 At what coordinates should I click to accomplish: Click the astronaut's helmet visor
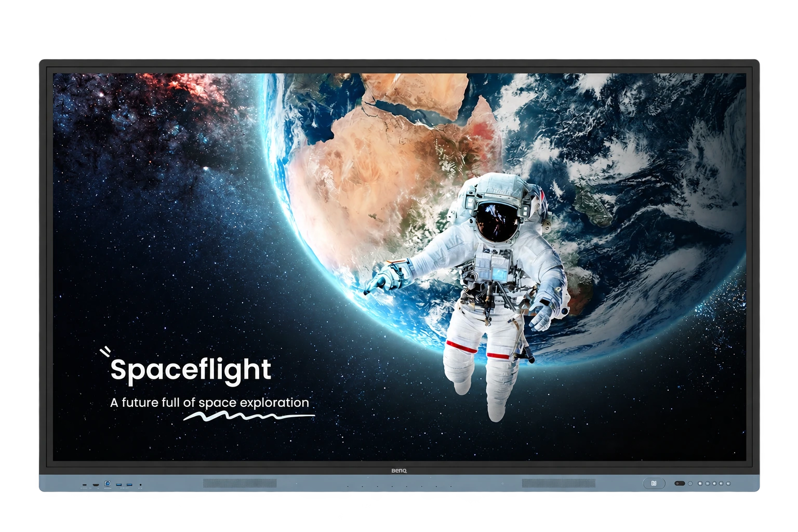pos(498,222)
